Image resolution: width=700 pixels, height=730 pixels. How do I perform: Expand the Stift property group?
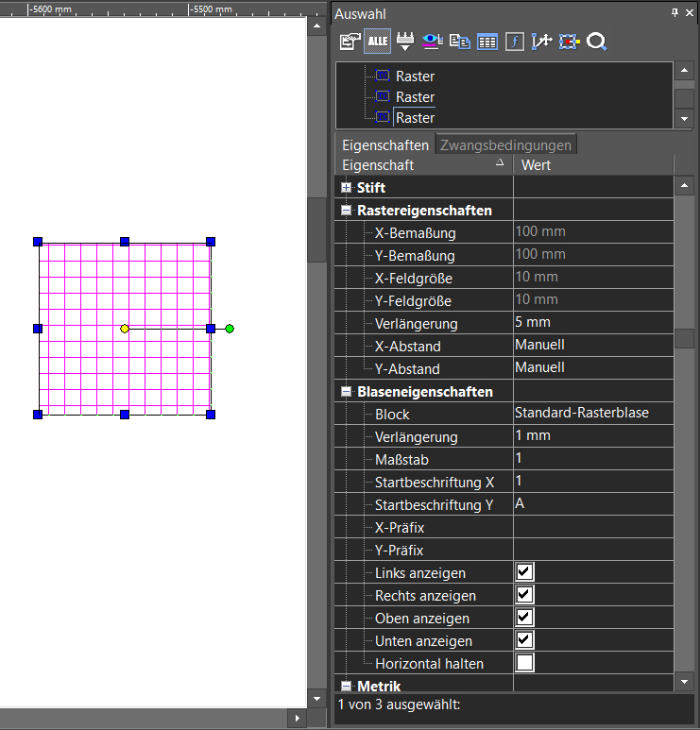point(346,188)
